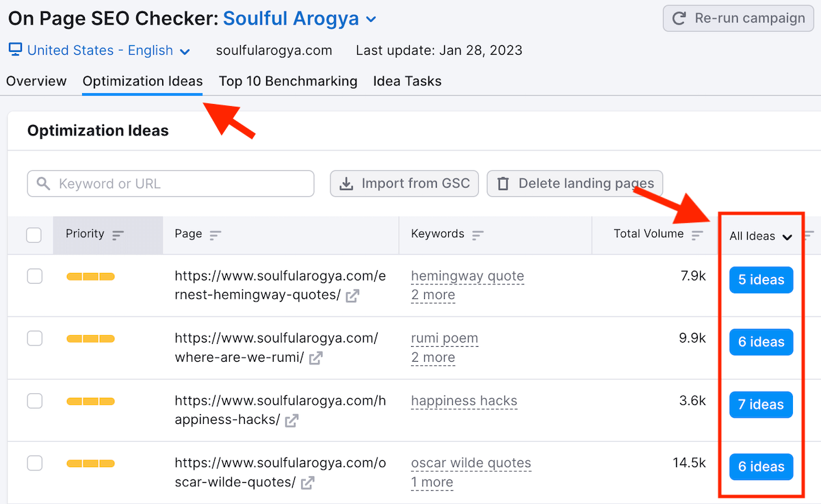Sort by Total Volume column icon

[697, 235]
